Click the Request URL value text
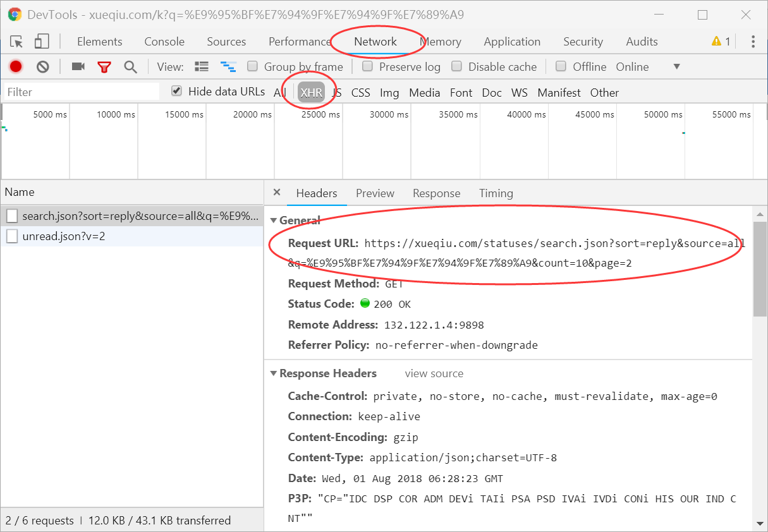 pyautogui.click(x=517, y=253)
